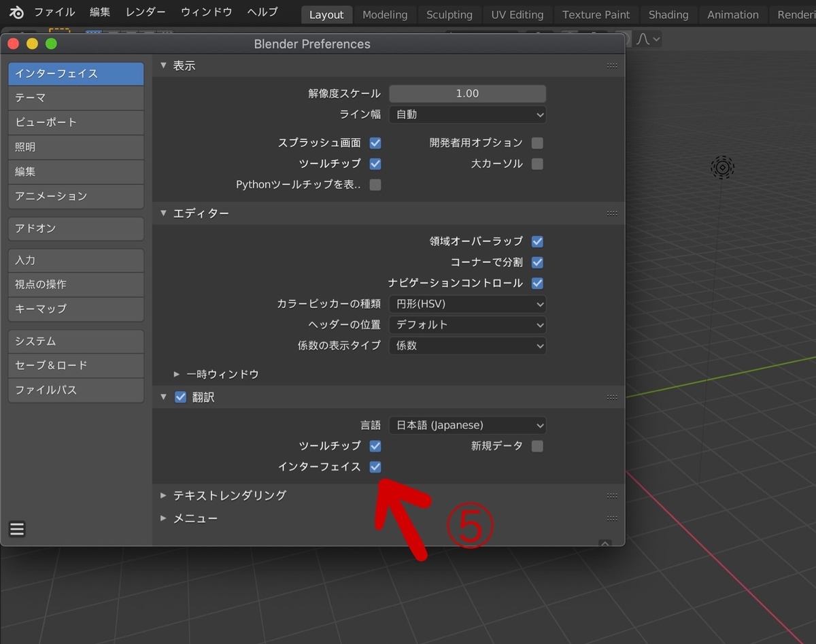Viewport: 816px width, 644px height.
Task: Select ビューポート preferences category
Action: 76,122
